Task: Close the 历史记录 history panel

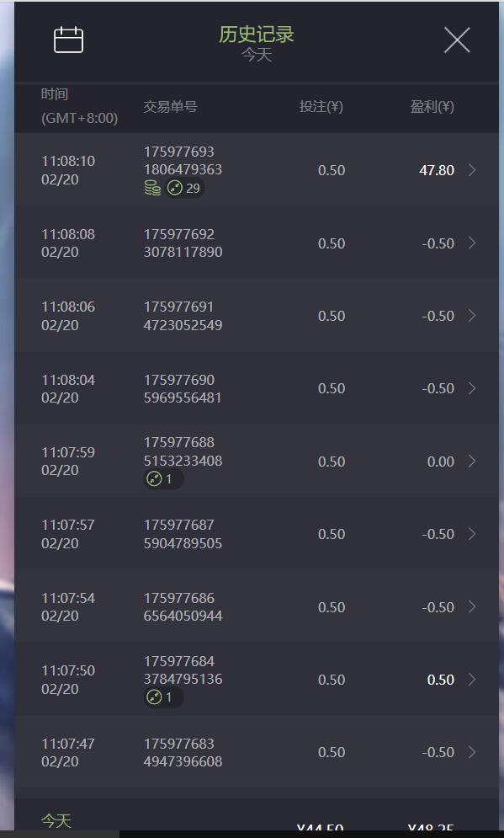Action: (457, 40)
